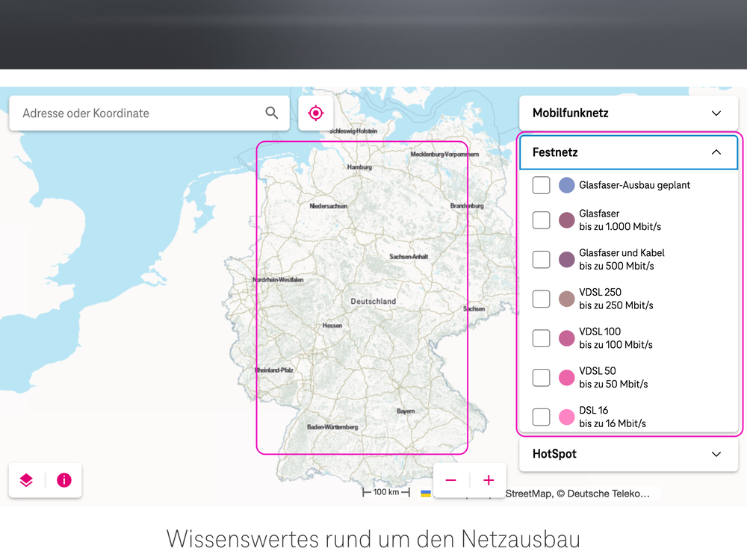Select the DSL 16 checkbox
The image size is (747, 560).
point(541,417)
